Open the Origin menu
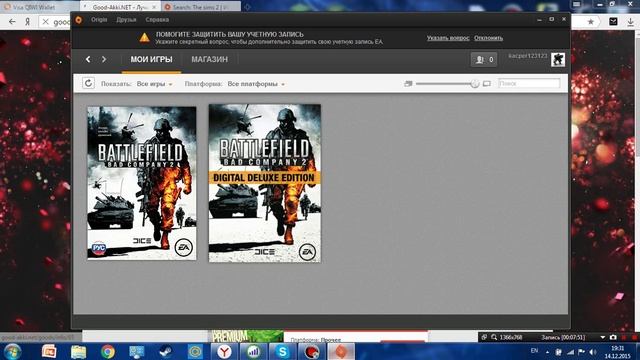The width and height of the screenshot is (640, 360). click(x=99, y=20)
